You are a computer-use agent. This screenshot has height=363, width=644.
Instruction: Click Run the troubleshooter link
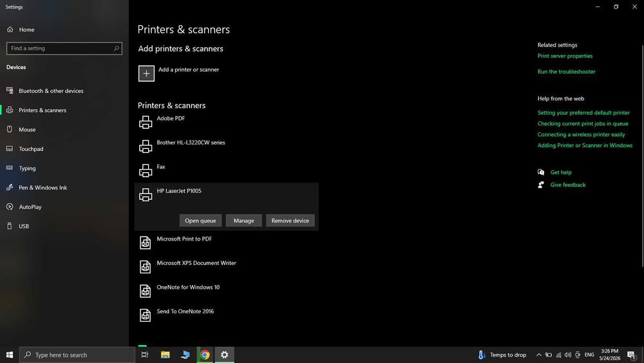566,72
